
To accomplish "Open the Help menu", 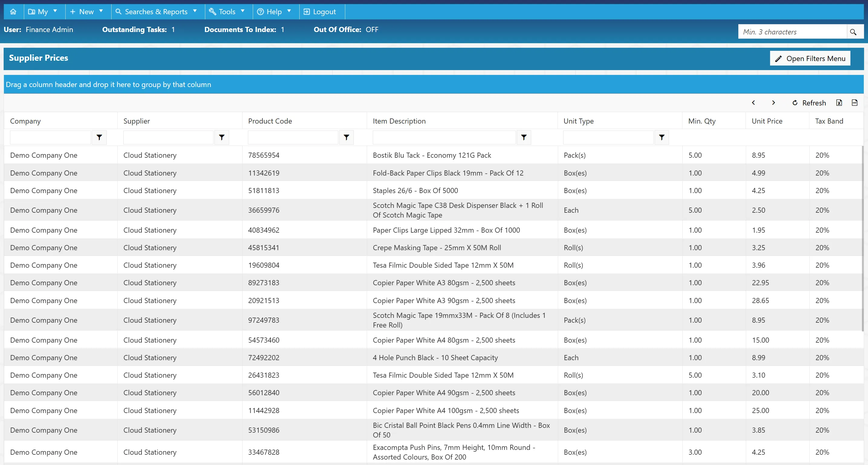I will pos(276,12).
